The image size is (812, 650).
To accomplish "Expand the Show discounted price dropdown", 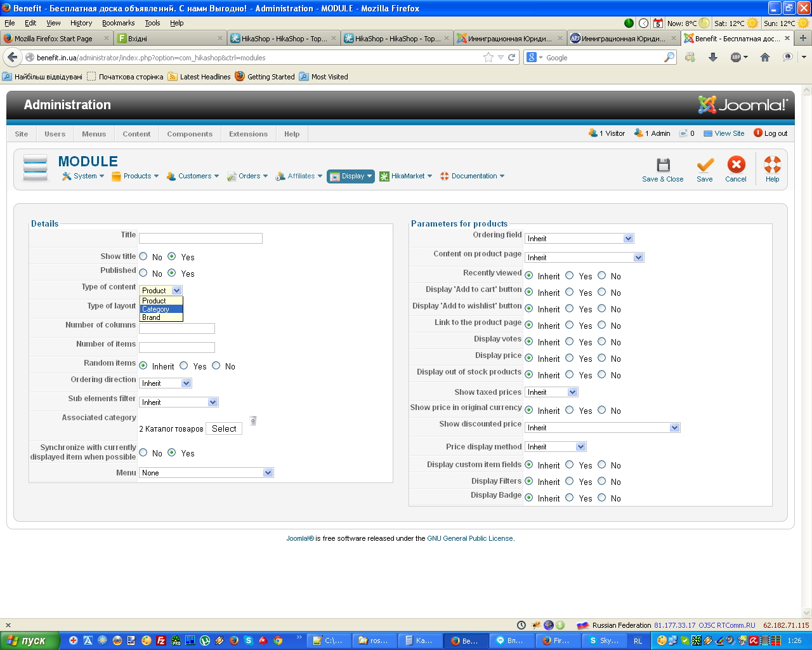I will click(603, 428).
